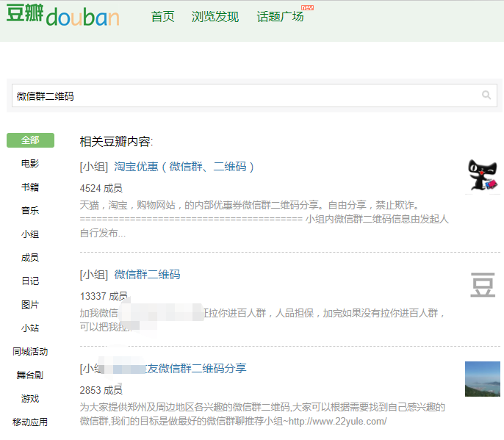This screenshot has width=504, height=440.
Task: Open the landscape photo group thumbnail
Action: click(482, 378)
